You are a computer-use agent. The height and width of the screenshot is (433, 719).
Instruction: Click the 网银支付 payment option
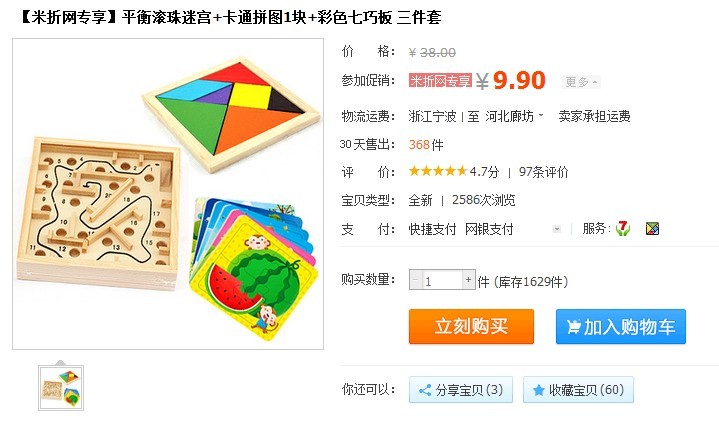click(x=489, y=228)
